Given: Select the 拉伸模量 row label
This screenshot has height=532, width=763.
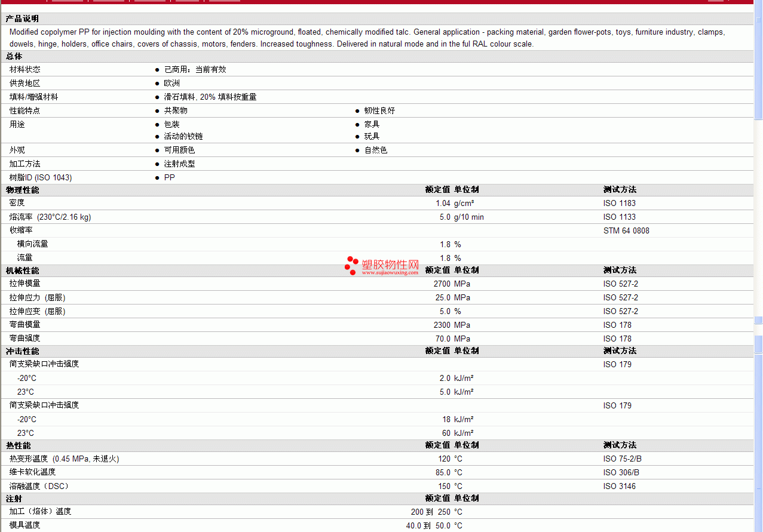Looking at the screenshot, I should tap(25, 284).
